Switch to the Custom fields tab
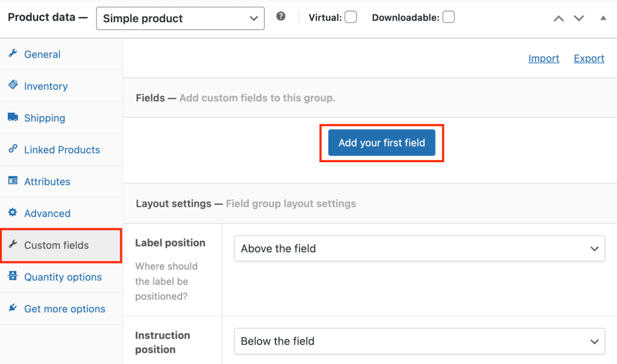 57,245
